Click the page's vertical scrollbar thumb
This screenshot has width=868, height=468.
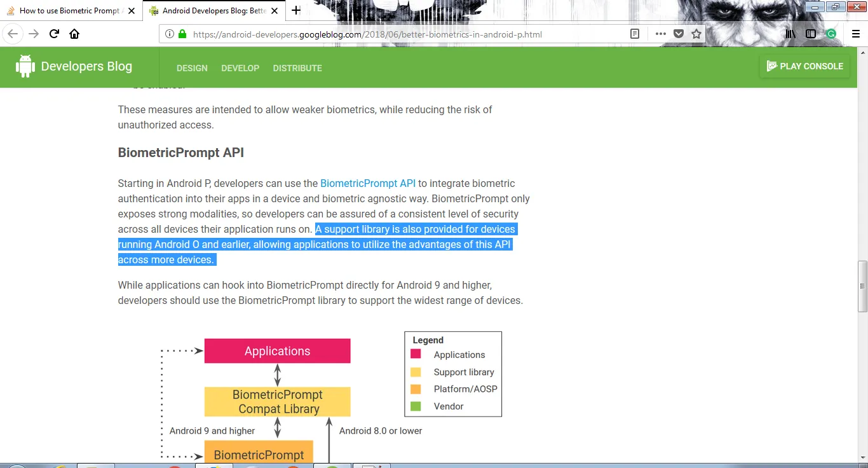tap(862, 286)
